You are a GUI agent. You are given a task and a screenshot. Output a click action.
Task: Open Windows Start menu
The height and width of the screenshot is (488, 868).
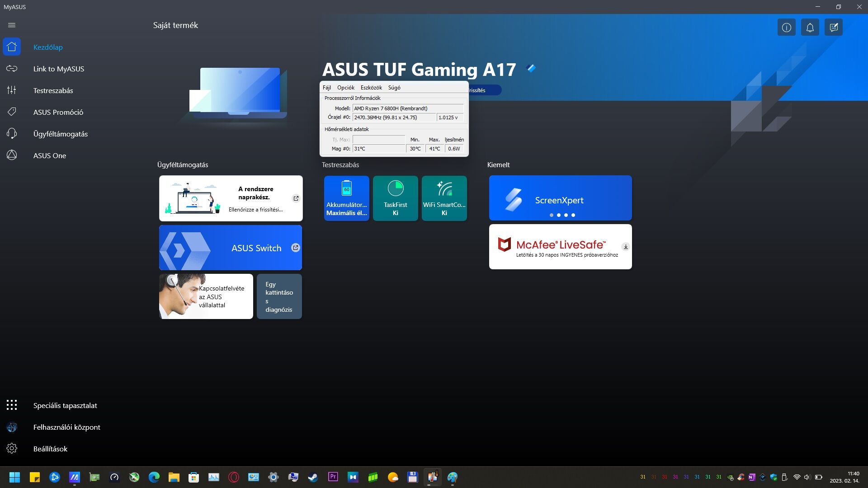[15, 477]
